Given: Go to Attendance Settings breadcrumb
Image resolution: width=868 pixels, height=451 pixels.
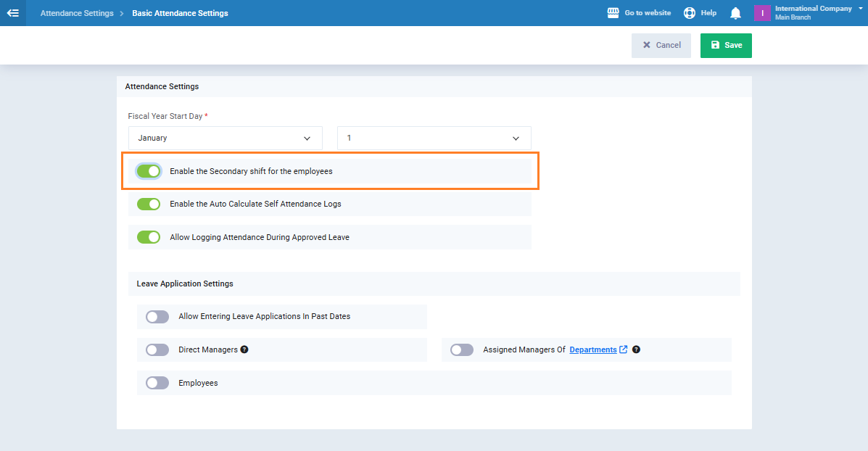Looking at the screenshot, I should tap(77, 13).
